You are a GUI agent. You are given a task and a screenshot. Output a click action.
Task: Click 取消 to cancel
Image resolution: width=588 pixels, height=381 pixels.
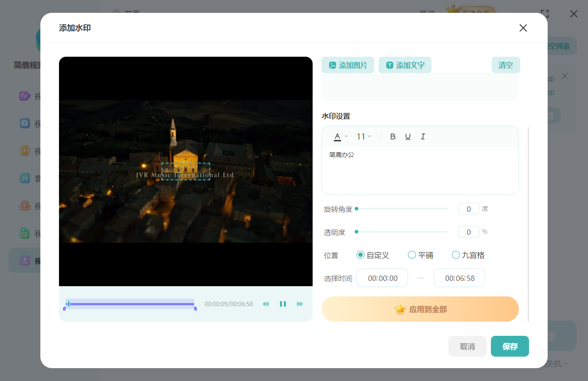coord(467,346)
